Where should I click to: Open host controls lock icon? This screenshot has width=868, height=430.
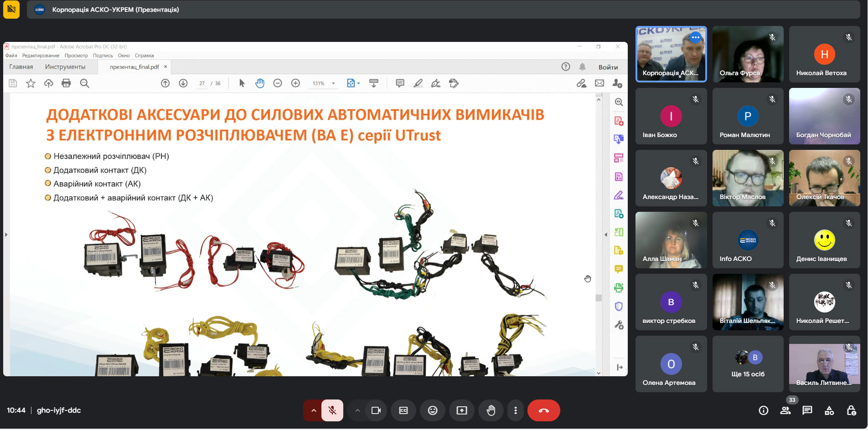tap(851, 410)
